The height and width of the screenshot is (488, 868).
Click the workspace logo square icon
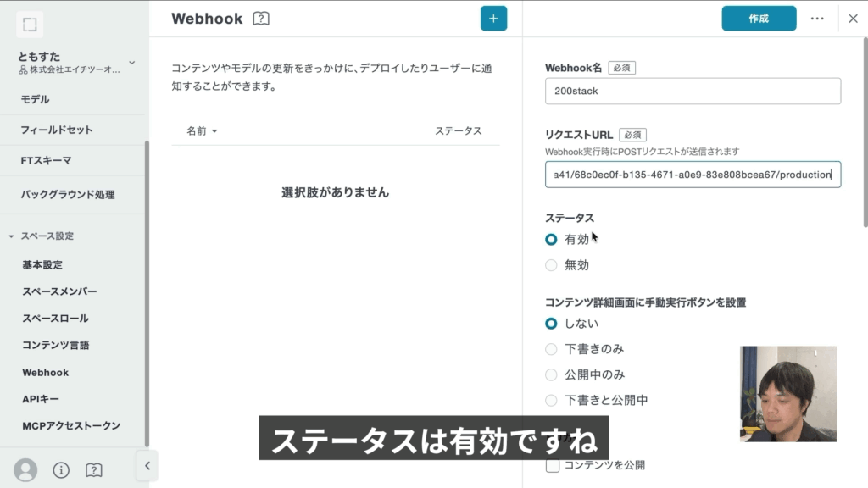click(x=30, y=25)
